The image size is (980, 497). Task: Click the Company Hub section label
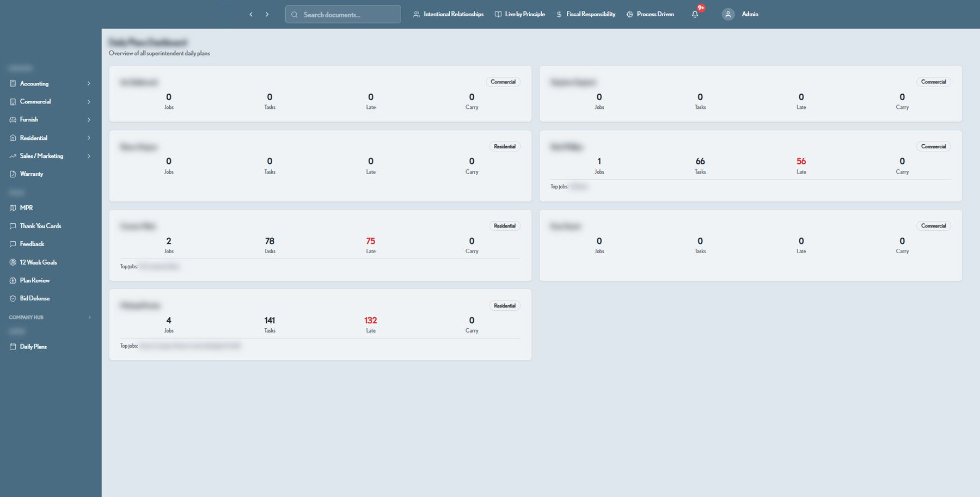pyautogui.click(x=26, y=317)
